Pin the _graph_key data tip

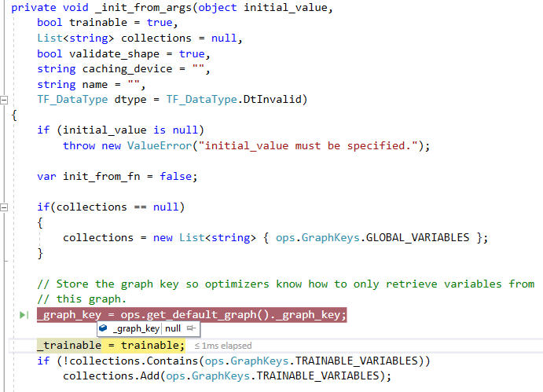coord(191,328)
